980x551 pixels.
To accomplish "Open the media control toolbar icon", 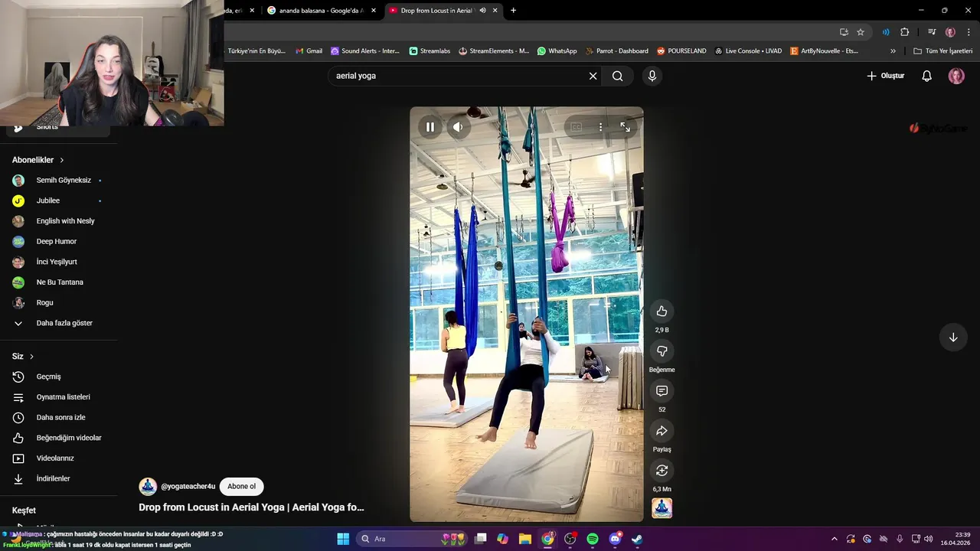I will click(x=932, y=32).
